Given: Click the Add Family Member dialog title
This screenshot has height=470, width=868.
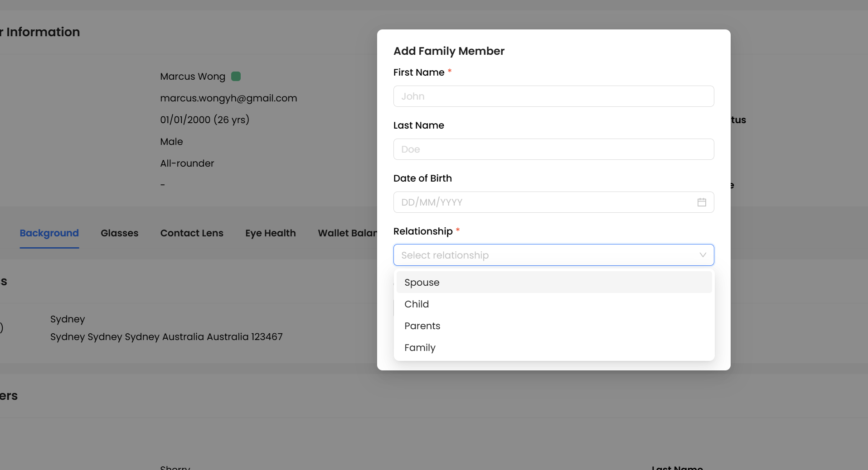Looking at the screenshot, I should tap(449, 51).
